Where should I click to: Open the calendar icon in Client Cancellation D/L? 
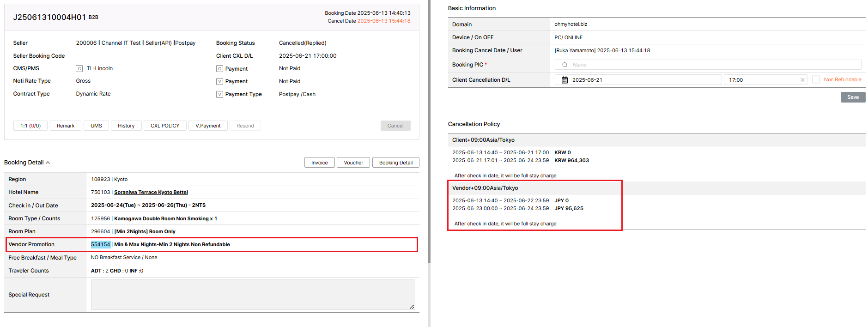pyautogui.click(x=565, y=80)
